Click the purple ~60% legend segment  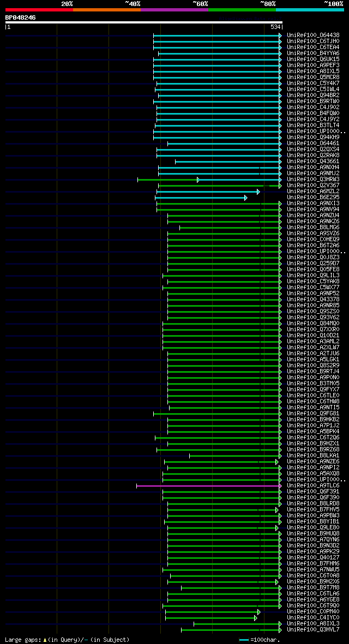[174, 9]
